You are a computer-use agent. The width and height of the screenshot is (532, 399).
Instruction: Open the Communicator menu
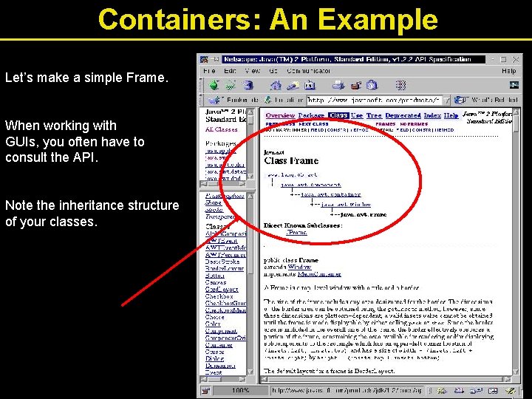coord(308,71)
